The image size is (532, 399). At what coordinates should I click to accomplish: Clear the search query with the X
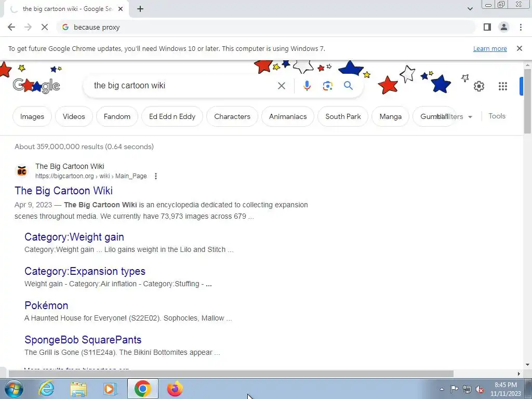[281, 86]
